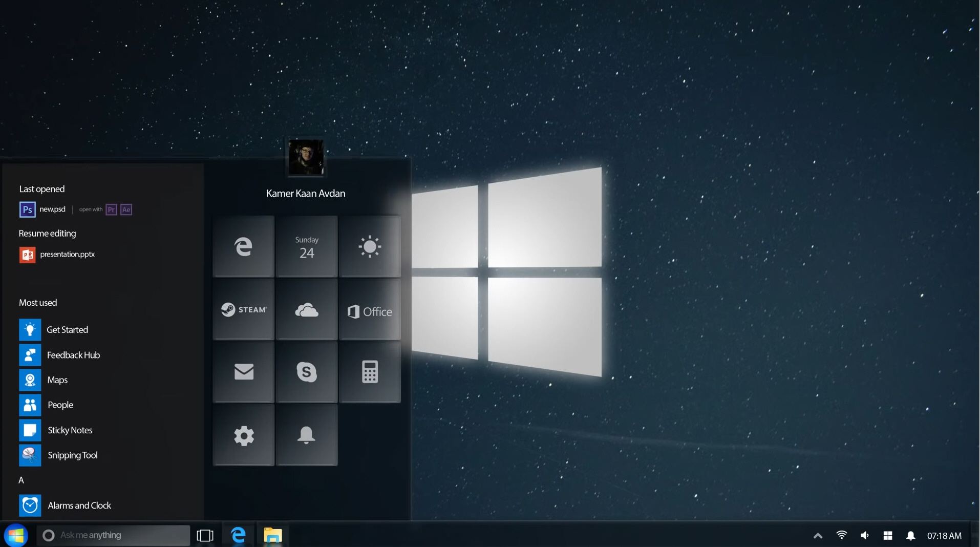Click the PowerPoint icon beside presentation.pptx
The width and height of the screenshot is (980, 547).
pos(28,255)
